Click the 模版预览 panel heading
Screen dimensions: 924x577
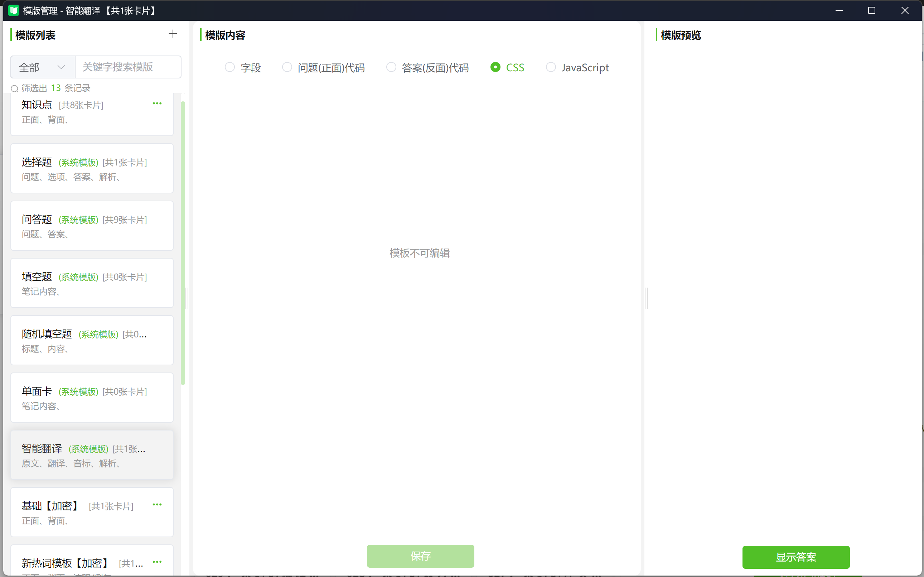click(681, 35)
